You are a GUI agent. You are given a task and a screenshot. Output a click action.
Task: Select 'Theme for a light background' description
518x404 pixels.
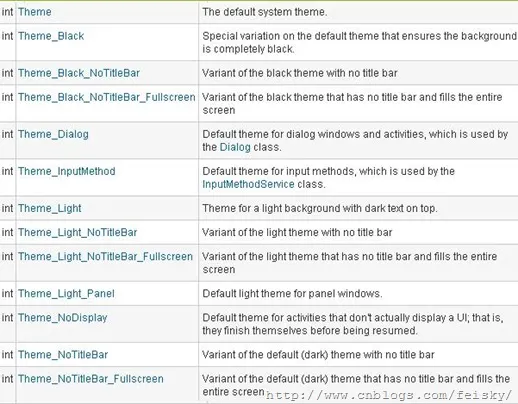pyautogui.click(x=320, y=208)
